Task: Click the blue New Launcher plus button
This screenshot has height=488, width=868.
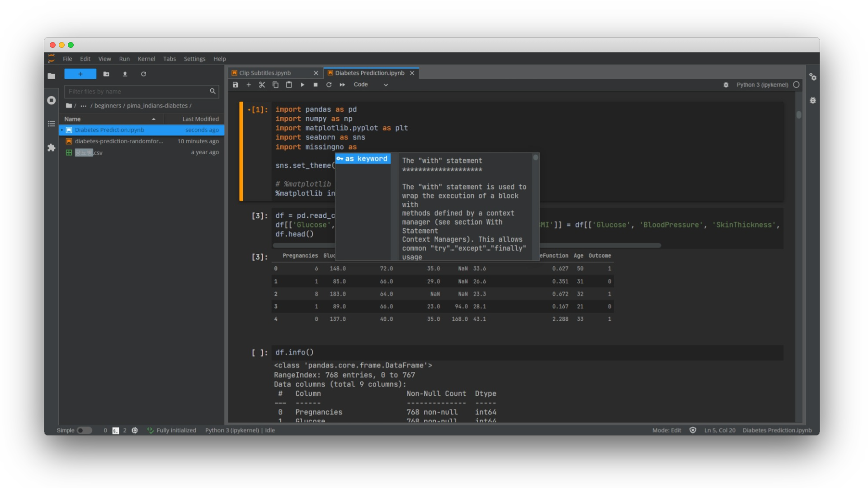Action: (x=80, y=74)
